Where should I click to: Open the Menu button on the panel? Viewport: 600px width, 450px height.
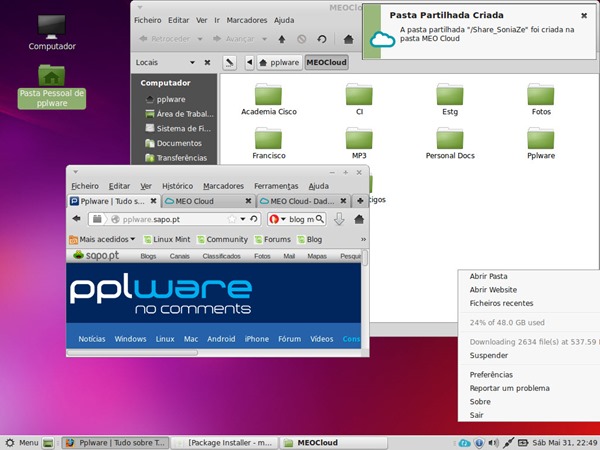22,443
